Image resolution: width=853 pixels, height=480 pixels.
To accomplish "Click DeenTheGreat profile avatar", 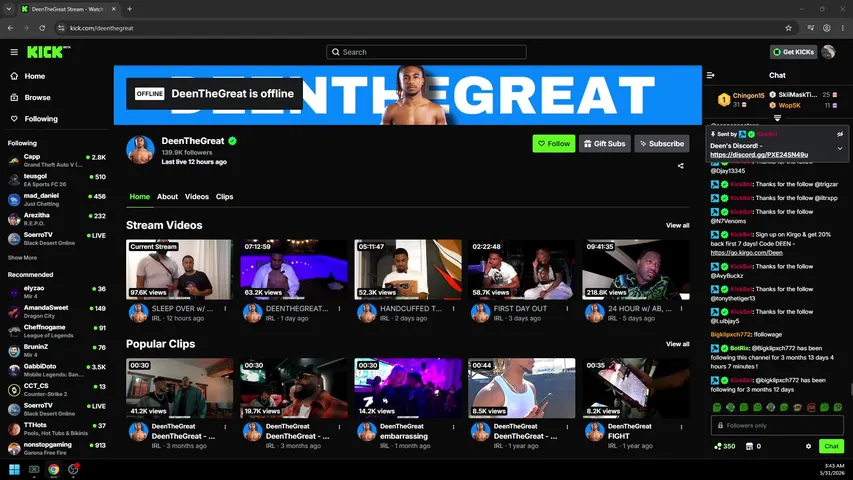I will click(x=140, y=150).
